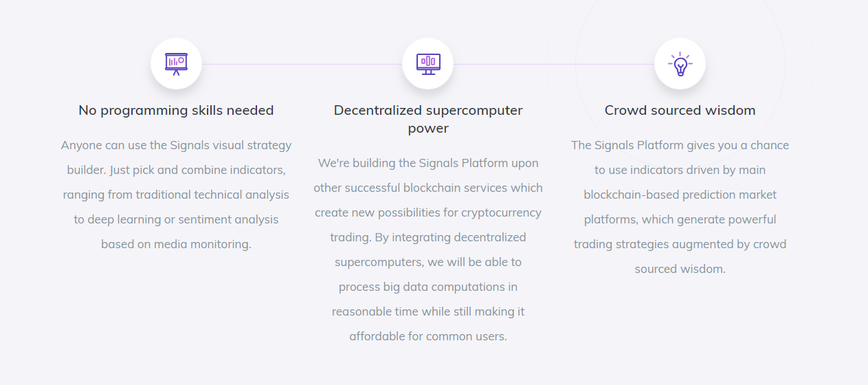Click the presentation chart board icon
Viewport: 868px width, 385px height.
pos(176,64)
